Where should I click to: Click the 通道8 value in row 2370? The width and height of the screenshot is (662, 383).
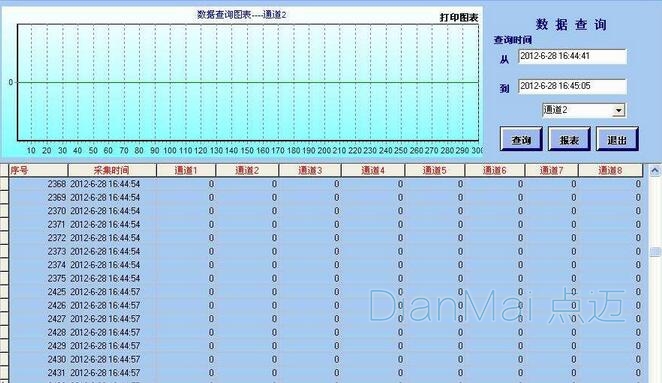[x=638, y=211]
